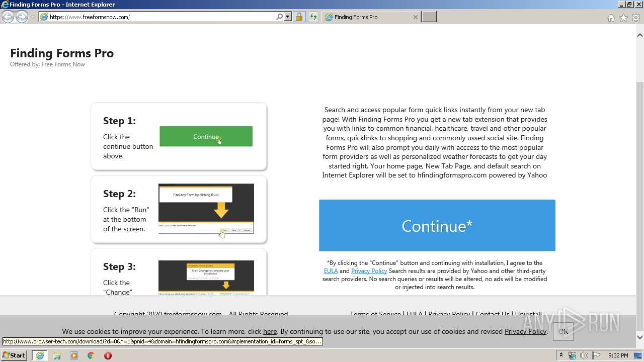
Task: Click the security lock icon
Action: pyautogui.click(x=299, y=17)
